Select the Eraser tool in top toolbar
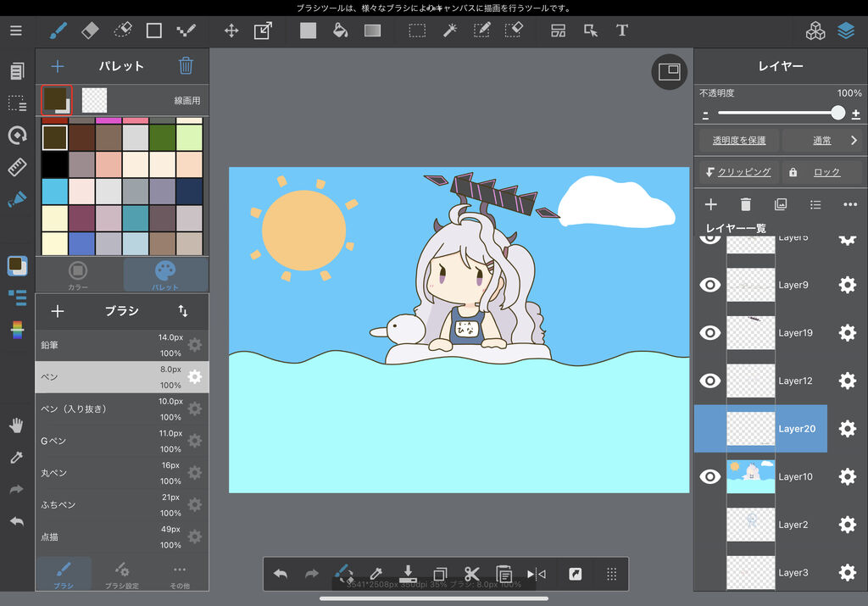 pyautogui.click(x=90, y=31)
